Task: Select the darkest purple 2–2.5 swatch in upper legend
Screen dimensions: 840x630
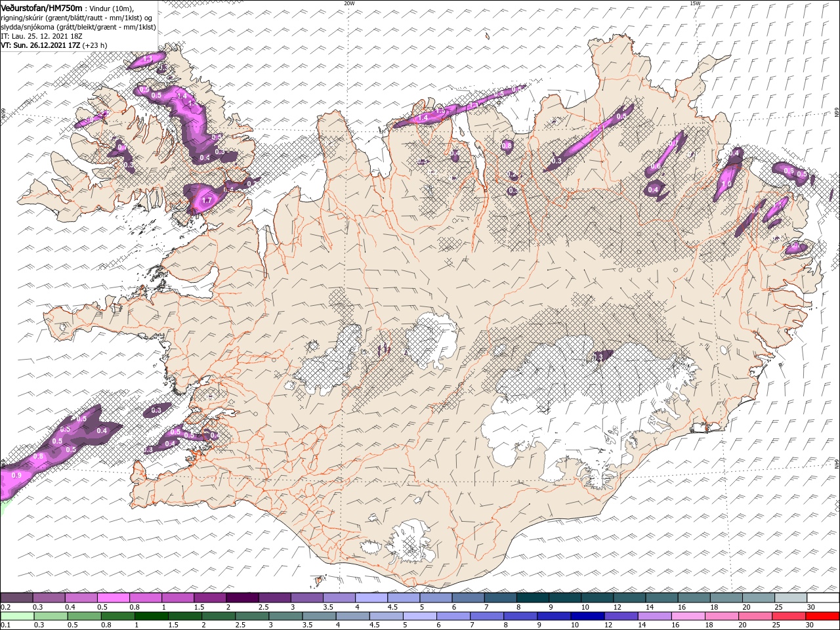Action: 241,598
